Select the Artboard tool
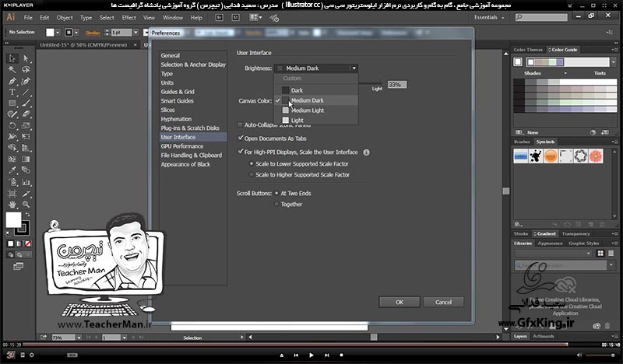The width and height of the screenshot is (623, 364). pos(12,194)
